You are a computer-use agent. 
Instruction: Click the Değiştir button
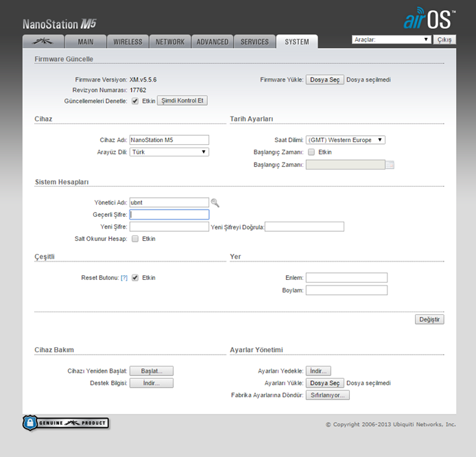coord(429,320)
